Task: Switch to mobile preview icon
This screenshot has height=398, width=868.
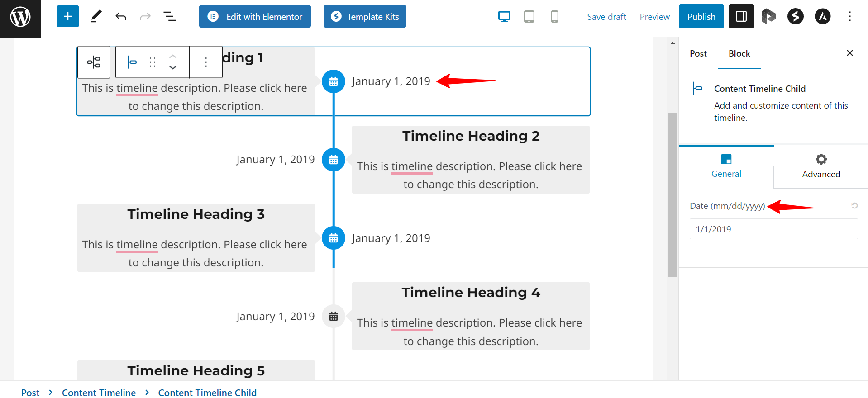Action: (x=554, y=17)
